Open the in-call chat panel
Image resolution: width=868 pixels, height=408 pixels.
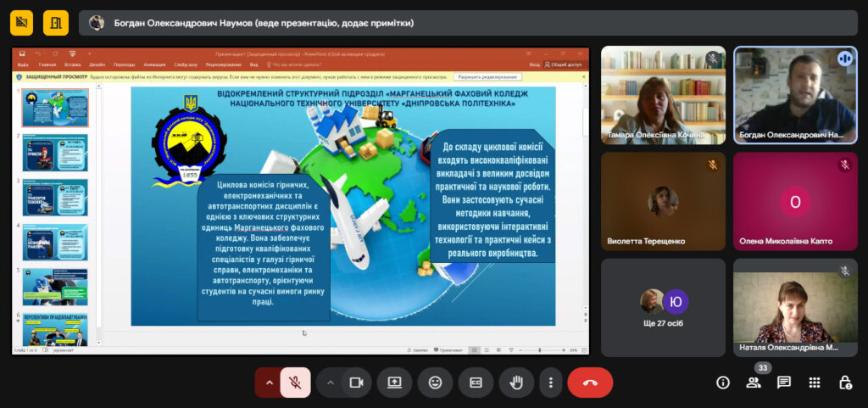click(783, 383)
